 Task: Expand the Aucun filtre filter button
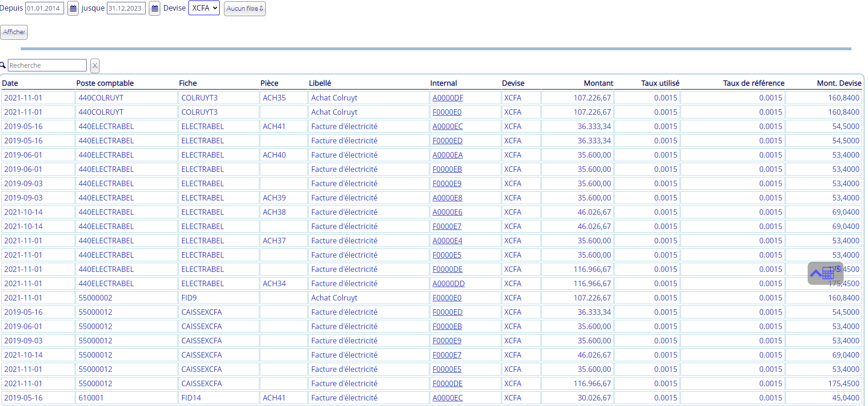(245, 9)
